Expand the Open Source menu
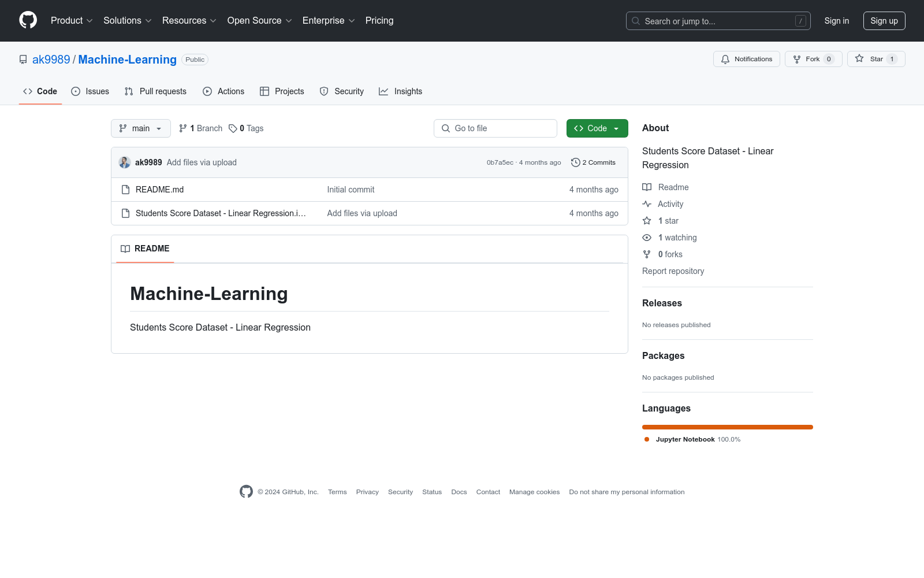This screenshot has height=578, width=924. pos(260,20)
